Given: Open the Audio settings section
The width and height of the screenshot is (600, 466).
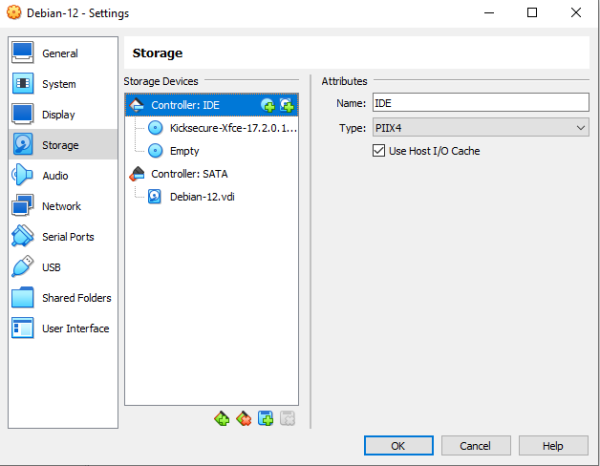Looking at the screenshot, I should point(55,176).
